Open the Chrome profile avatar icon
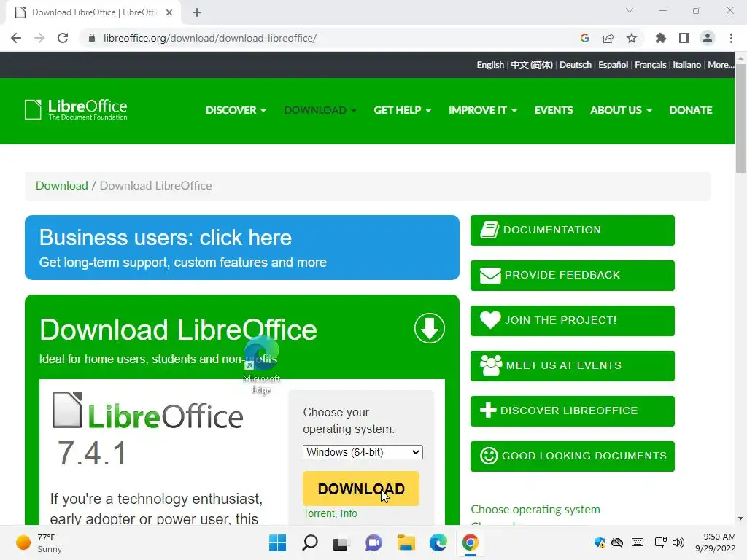The height and width of the screenshot is (560, 747). click(708, 38)
